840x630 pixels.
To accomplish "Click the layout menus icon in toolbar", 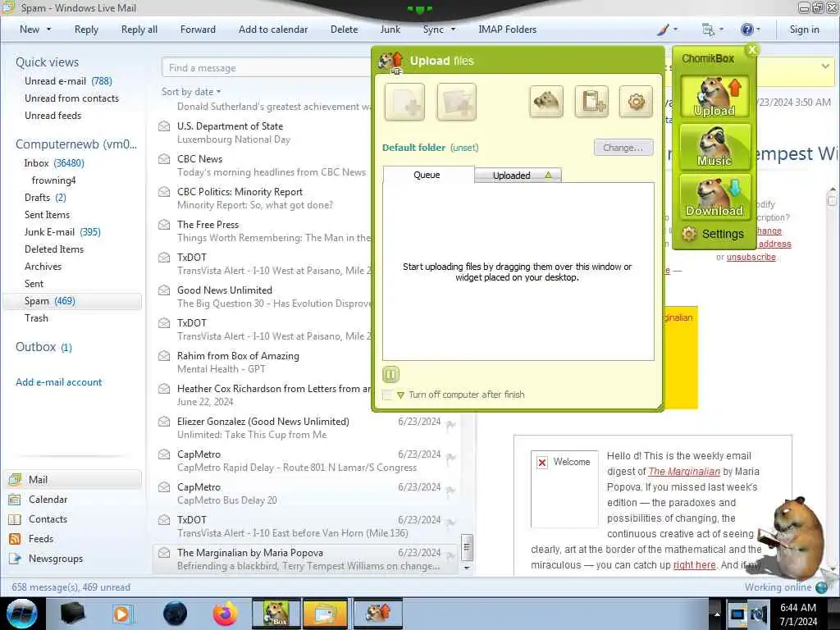I will [x=708, y=30].
